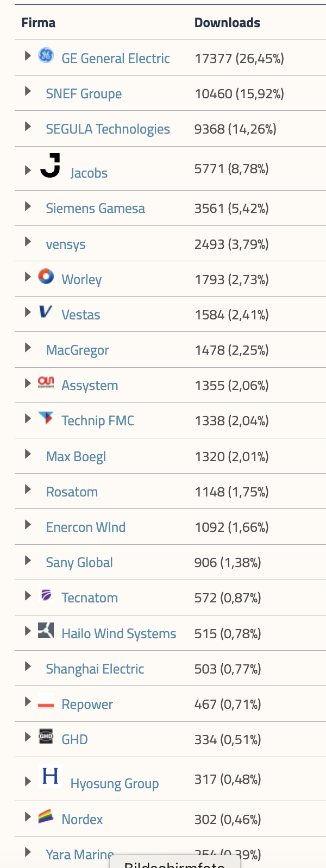The width and height of the screenshot is (326, 868).
Task: Expand the Rosatom row details
Action: pos(28,489)
